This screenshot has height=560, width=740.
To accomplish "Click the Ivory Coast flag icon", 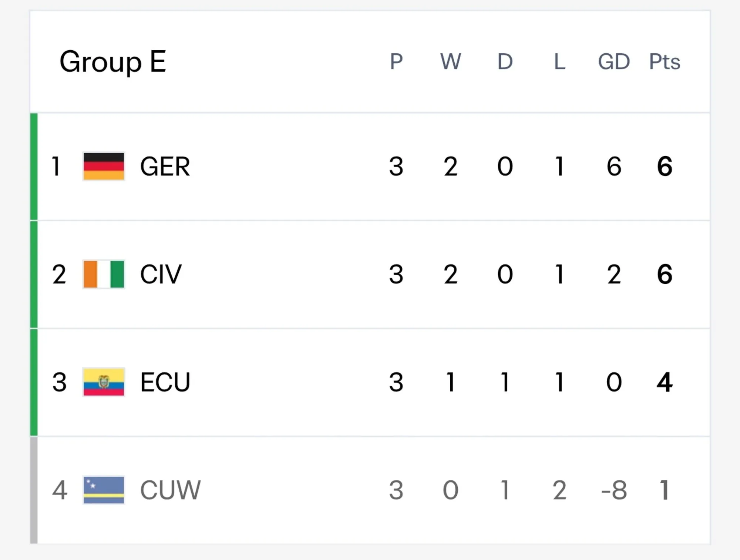I will point(104,274).
